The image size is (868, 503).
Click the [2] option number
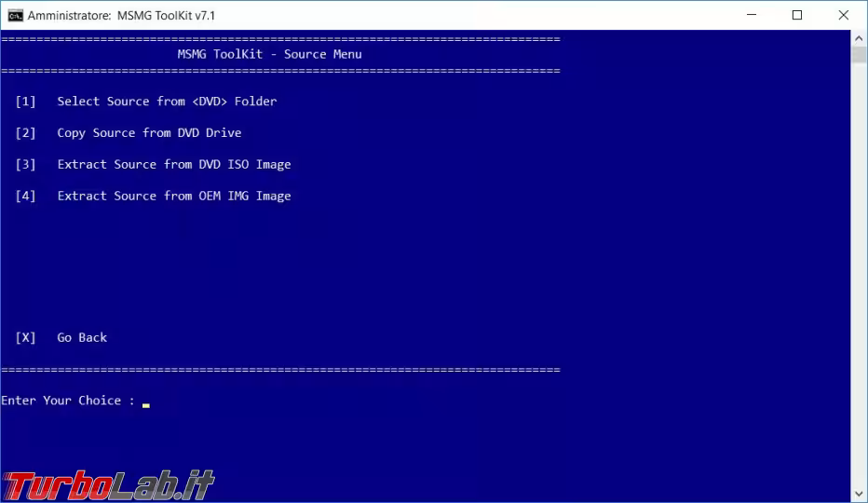click(25, 133)
